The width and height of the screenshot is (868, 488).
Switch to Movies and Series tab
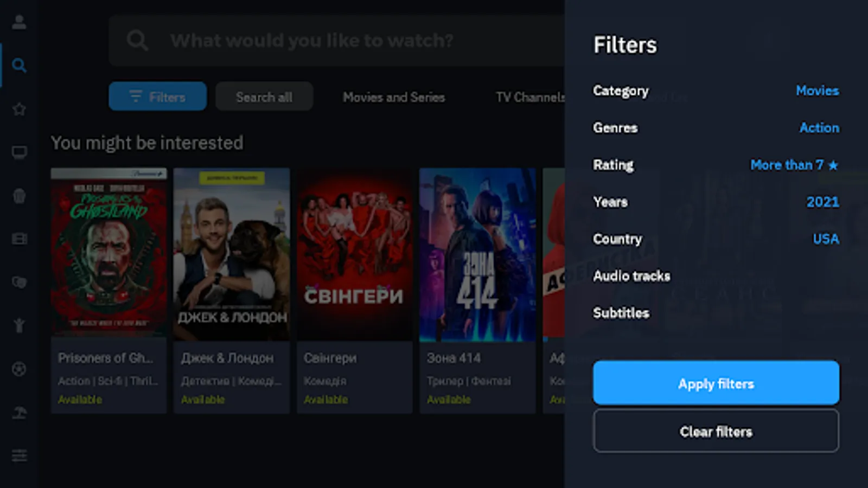pyautogui.click(x=394, y=97)
